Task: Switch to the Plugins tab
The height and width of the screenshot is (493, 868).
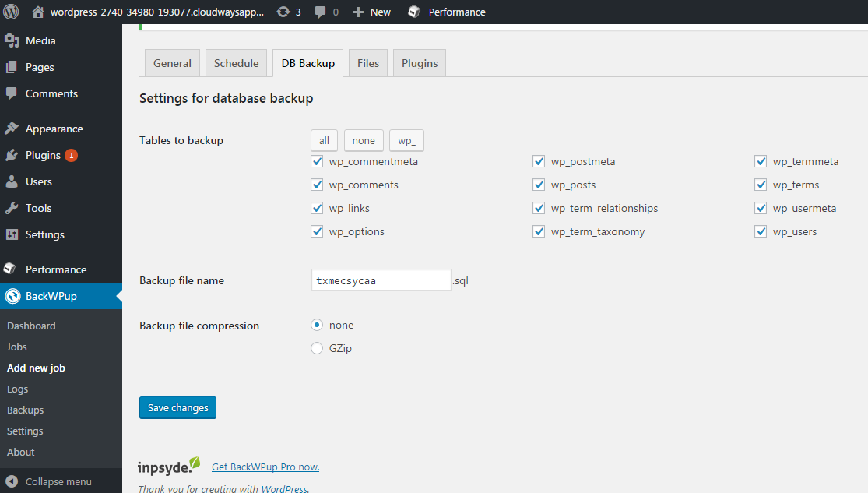Action: point(420,63)
